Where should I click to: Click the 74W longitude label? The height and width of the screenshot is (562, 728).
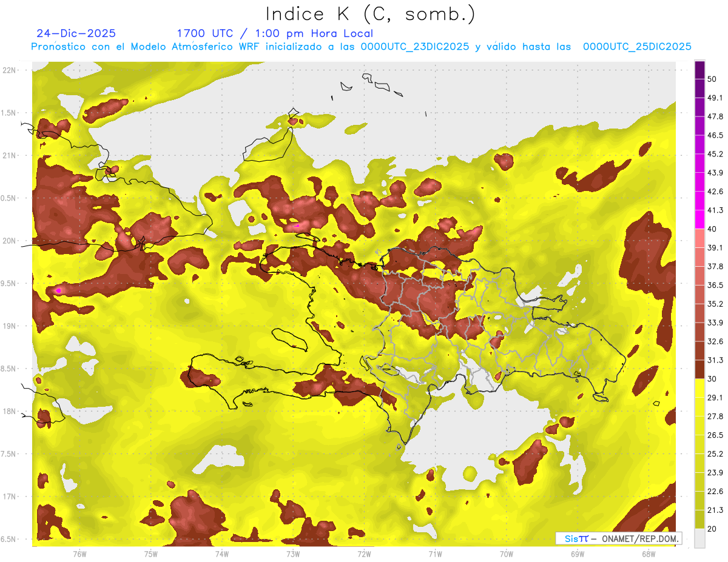[222, 554]
